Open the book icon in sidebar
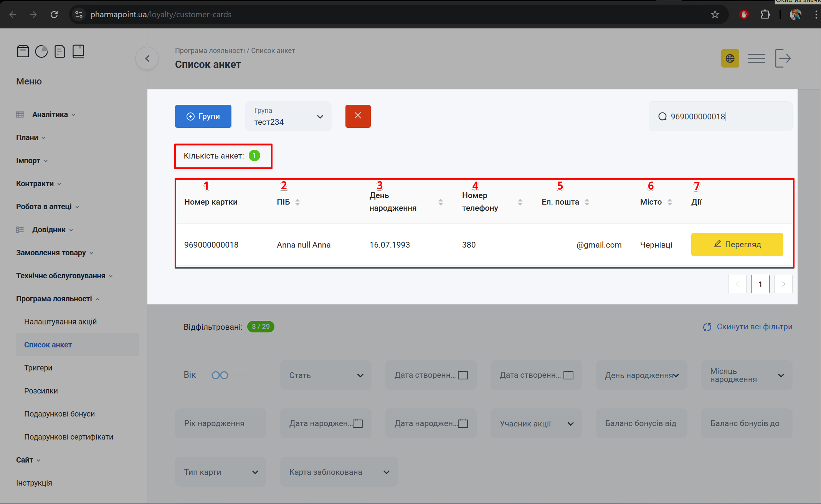The image size is (821, 504). click(78, 51)
